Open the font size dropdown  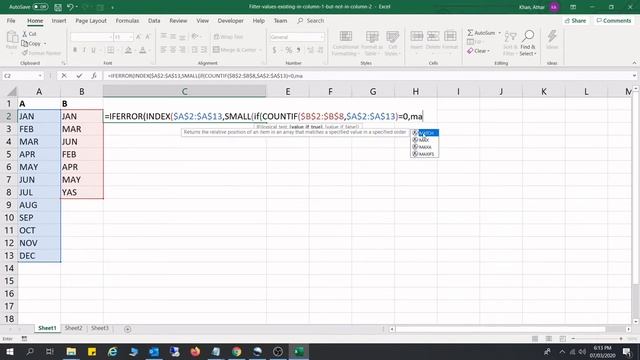point(131,37)
